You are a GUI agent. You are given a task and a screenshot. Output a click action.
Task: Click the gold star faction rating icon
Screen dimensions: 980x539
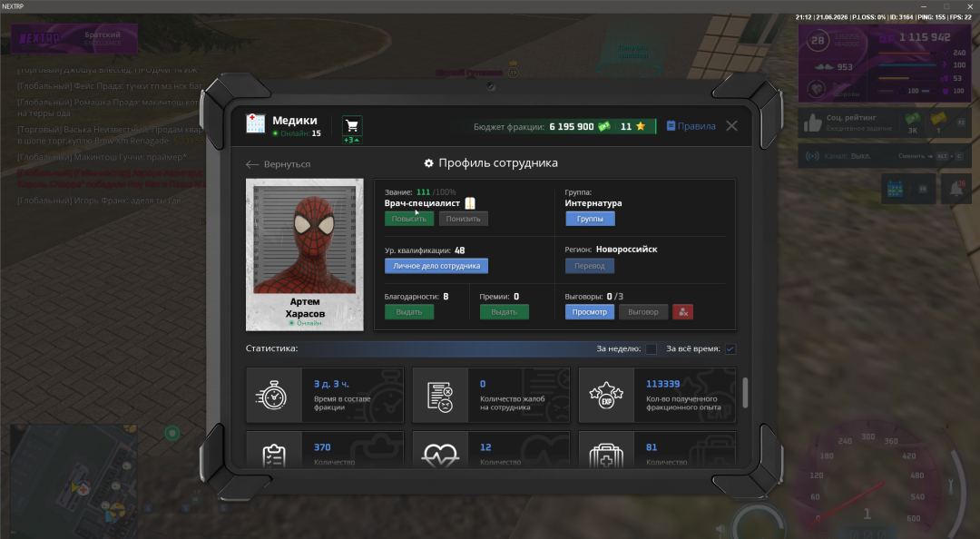(x=641, y=126)
